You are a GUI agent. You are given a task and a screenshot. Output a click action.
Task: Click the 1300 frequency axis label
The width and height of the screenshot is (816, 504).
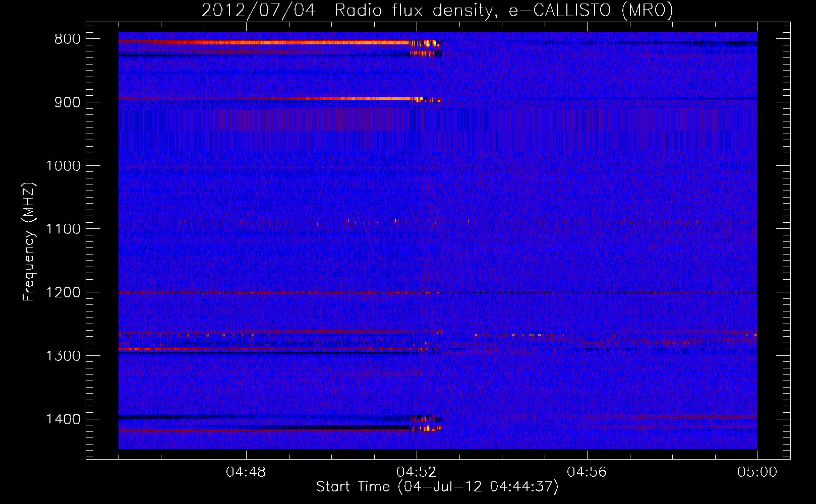click(x=63, y=356)
